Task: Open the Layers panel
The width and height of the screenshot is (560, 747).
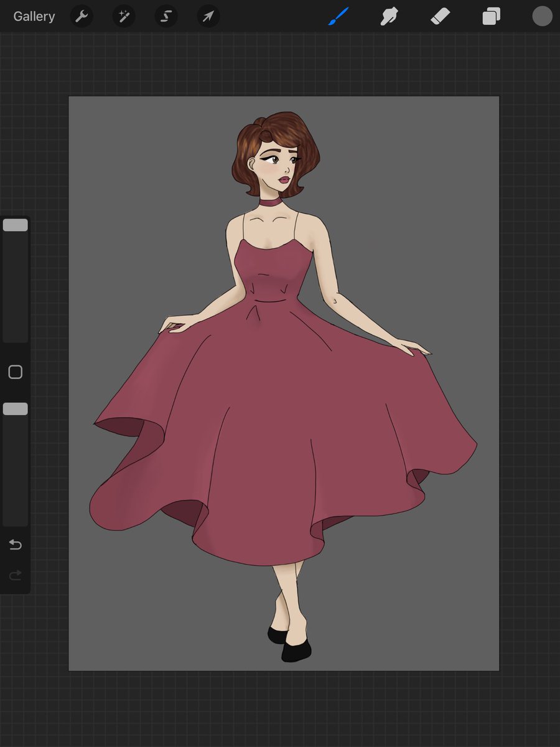Action: (x=491, y=17)
